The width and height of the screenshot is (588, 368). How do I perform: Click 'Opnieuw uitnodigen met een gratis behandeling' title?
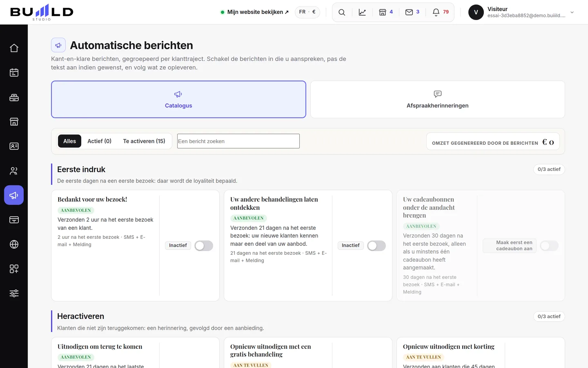(271, 350)
